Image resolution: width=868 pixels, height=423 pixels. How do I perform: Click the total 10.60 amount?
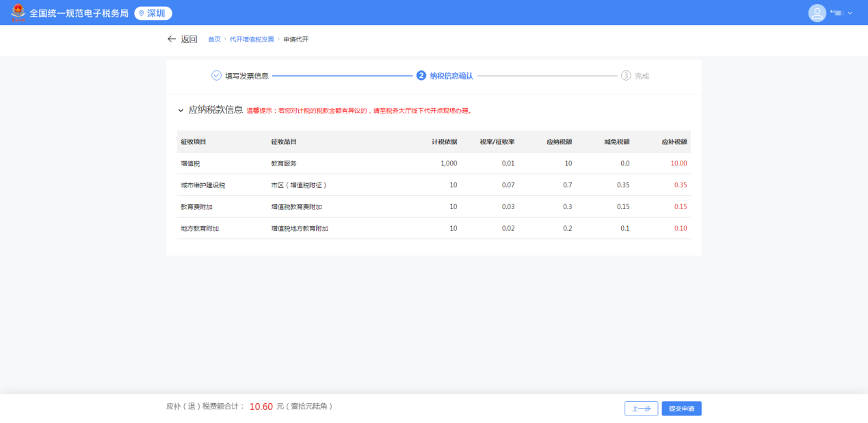261,407
